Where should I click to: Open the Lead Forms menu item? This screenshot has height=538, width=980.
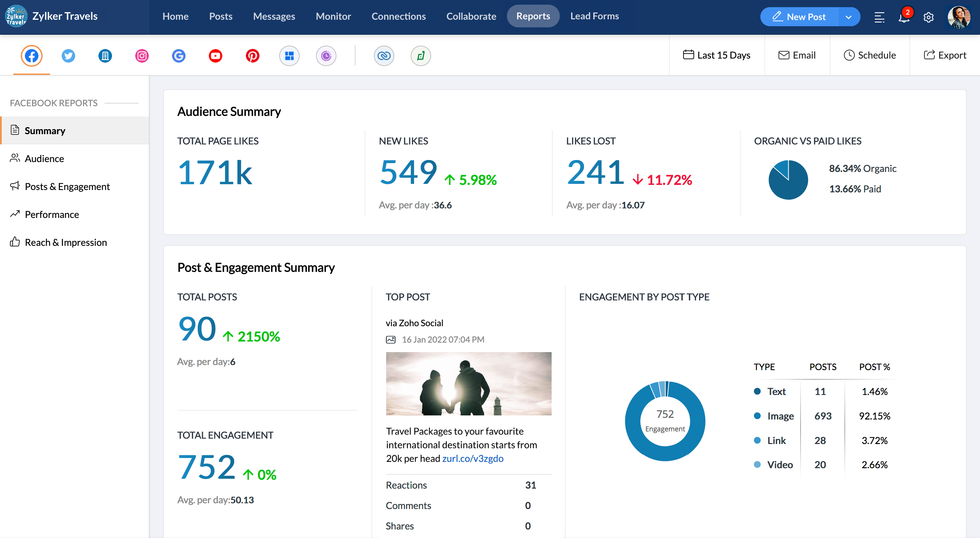pyautogui.click(x=594, y=16)
